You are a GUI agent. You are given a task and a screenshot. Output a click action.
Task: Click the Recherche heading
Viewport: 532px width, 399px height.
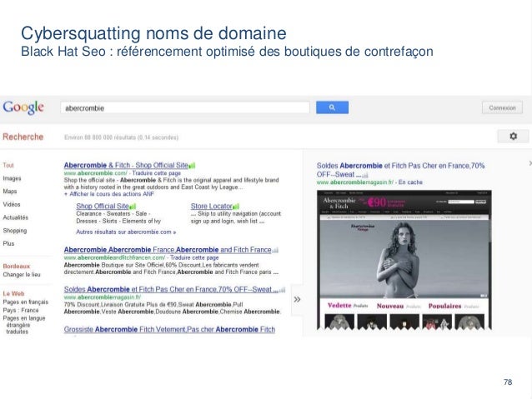(x=23, y=137)
